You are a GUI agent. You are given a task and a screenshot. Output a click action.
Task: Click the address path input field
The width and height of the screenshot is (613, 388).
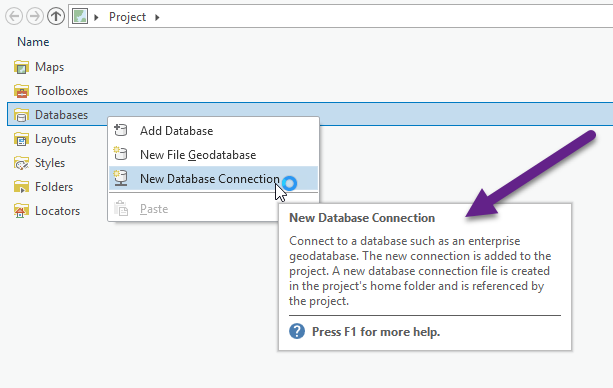coord(340,16)
